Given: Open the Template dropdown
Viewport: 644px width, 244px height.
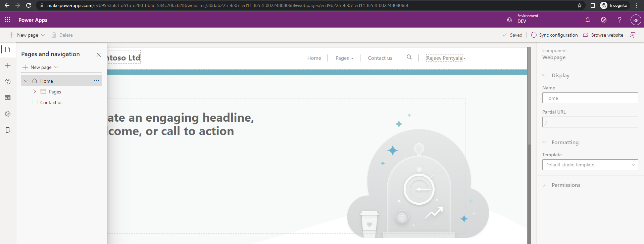Looking at the screenshot, I should coord(590,165).
